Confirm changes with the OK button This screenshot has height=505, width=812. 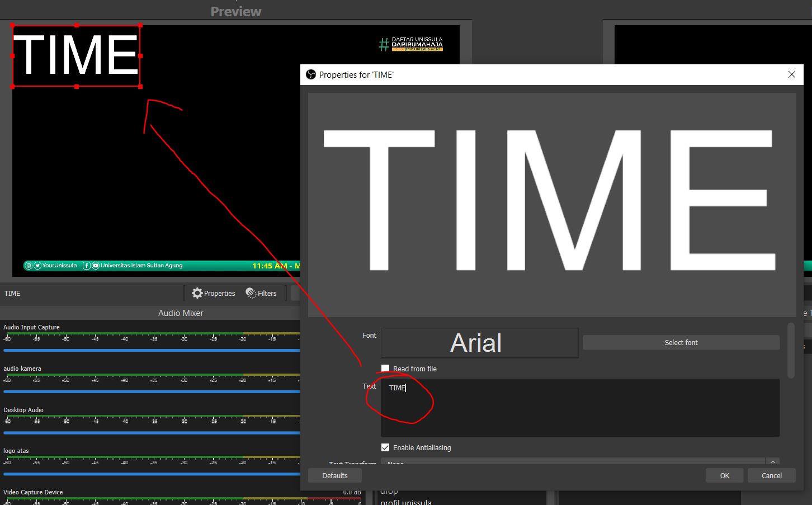tap(724, 475)
